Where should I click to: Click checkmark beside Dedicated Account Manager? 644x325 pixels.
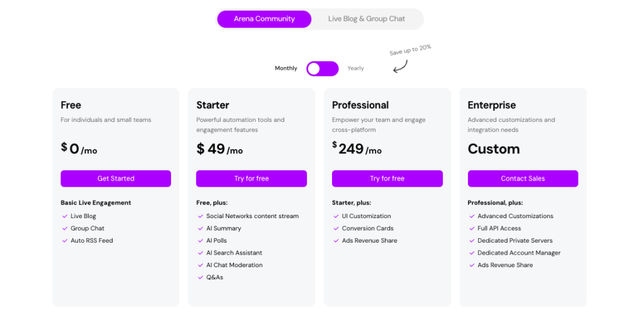tap(472, 253)
